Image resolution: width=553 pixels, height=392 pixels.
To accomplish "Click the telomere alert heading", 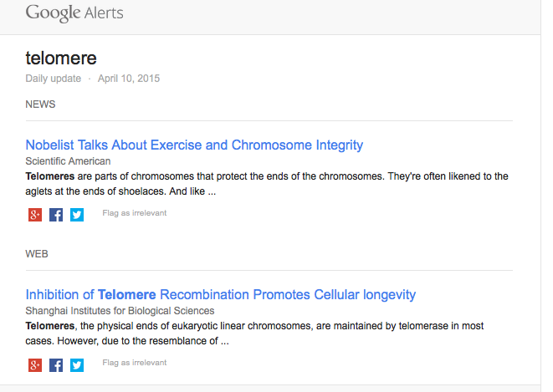I will [x=61, y=59].
